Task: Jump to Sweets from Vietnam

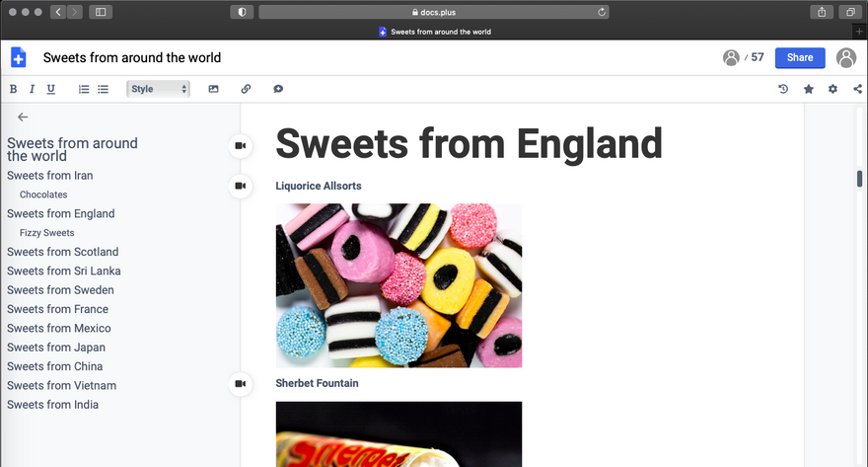Action: coord(61,386)
